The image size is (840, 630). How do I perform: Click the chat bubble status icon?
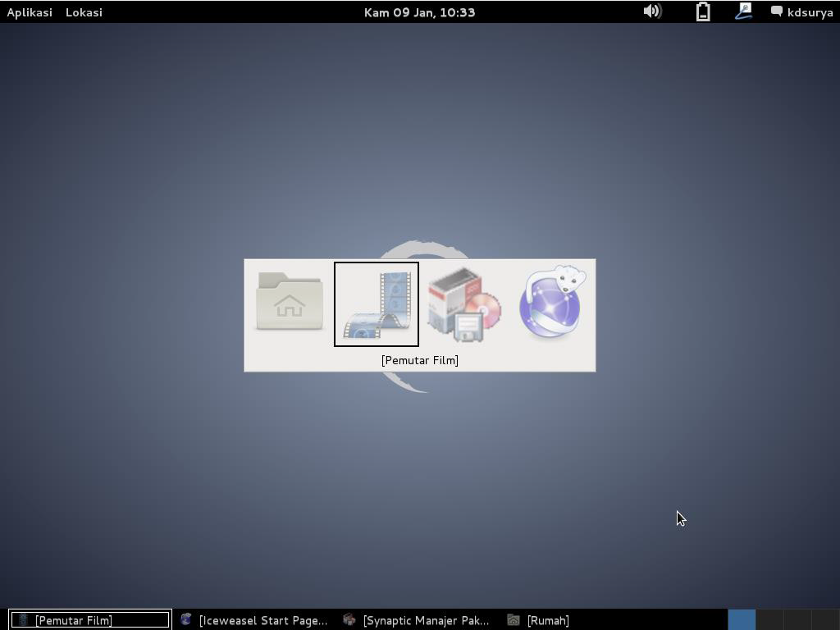click(x=776, y=11)
